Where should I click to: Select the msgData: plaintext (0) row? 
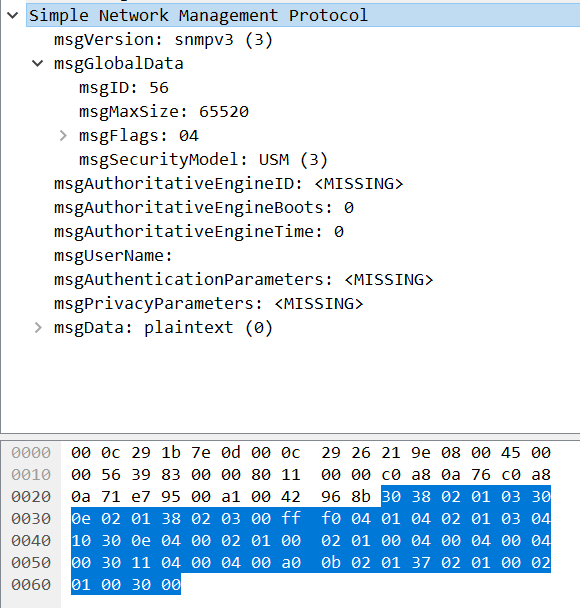[x=163, y=328]
